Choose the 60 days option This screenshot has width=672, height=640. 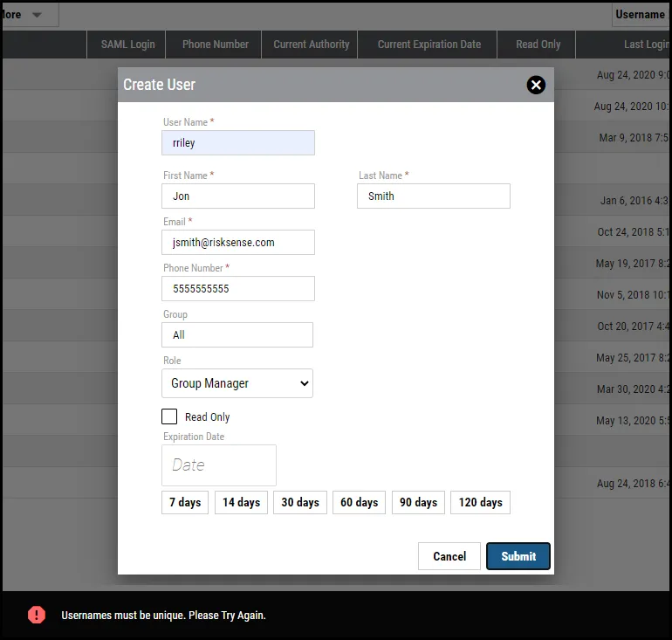pyautogui.click(x=360, y=502)
